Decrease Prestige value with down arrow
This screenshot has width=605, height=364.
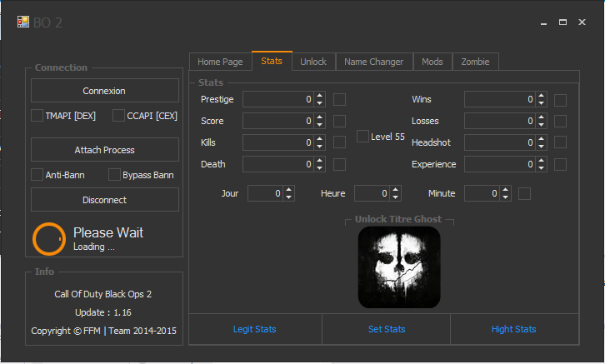click(319, 103)
